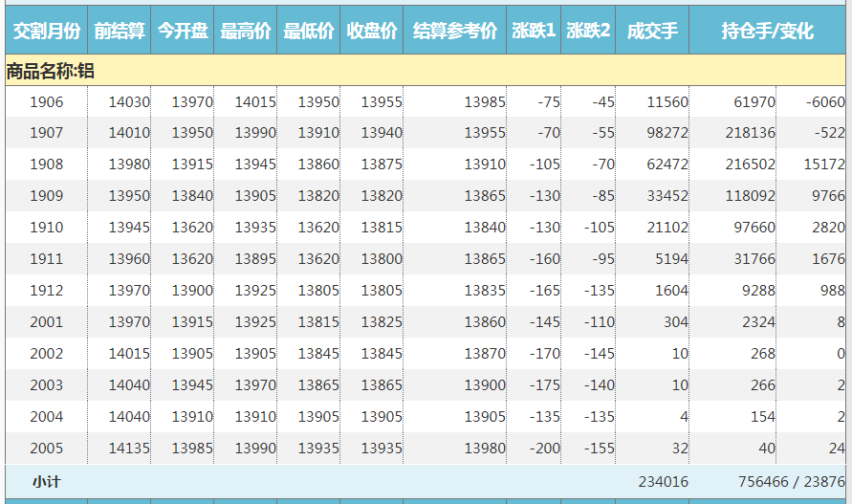Click the 2005 delivery month cell
Image resolution: width=852 pixels, height=504 pixels.
tap(46, 449)
